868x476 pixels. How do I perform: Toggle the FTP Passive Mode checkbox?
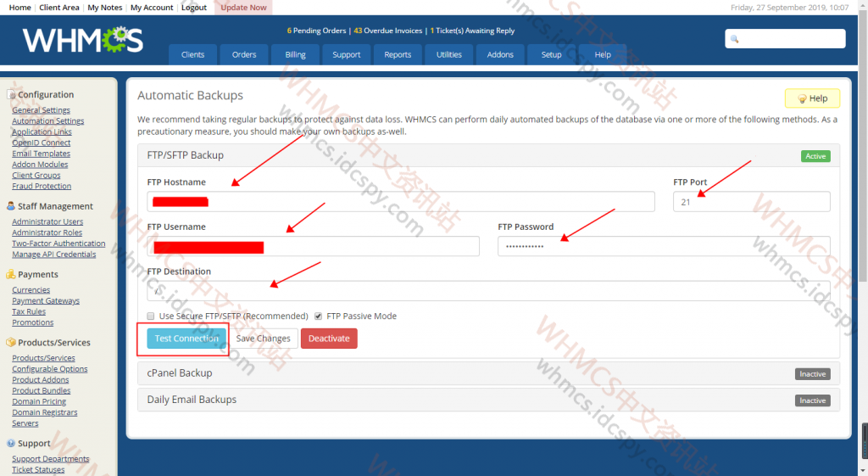point(319,316)
